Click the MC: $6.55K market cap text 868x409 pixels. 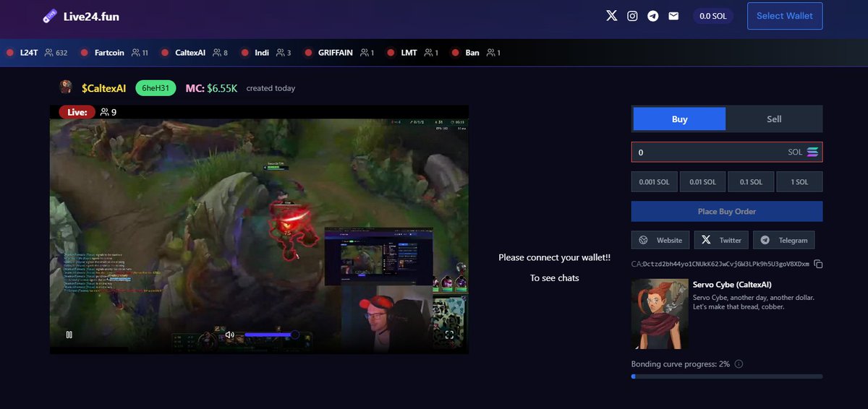point(211,88)
